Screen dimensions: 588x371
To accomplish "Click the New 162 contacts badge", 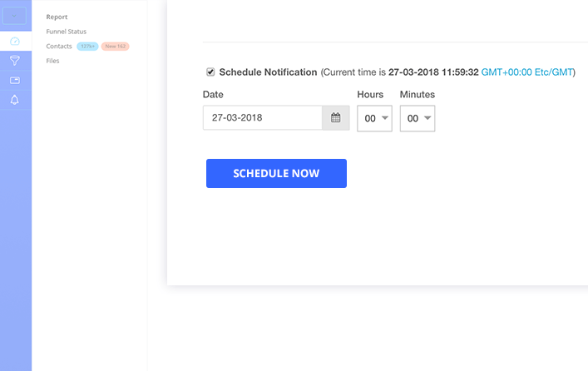I will [x=115, y=47].
